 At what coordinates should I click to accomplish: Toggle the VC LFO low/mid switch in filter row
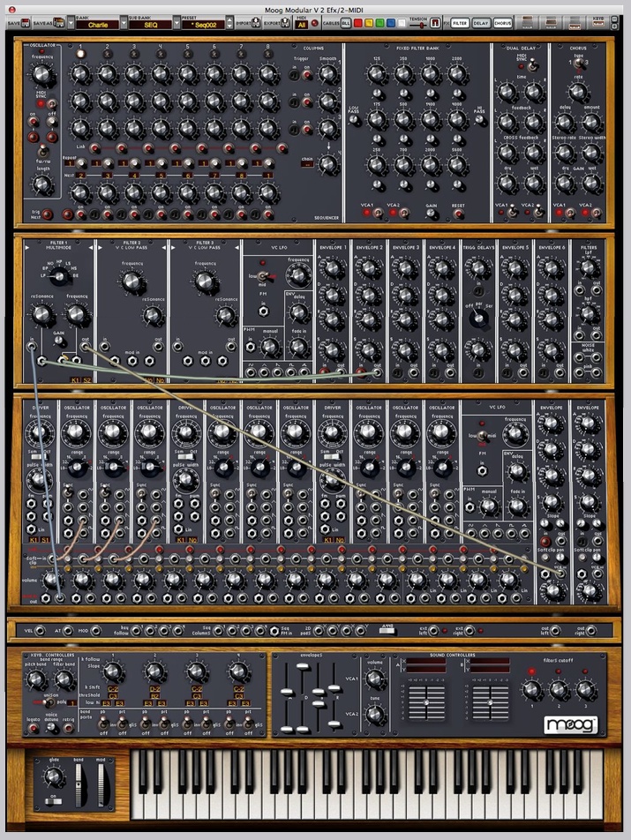(263, 277)
